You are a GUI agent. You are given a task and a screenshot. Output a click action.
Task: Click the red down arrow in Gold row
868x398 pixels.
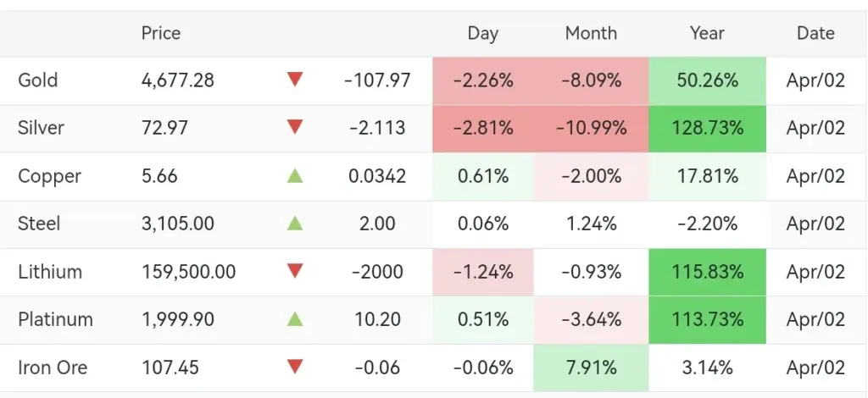pos(295,80)
